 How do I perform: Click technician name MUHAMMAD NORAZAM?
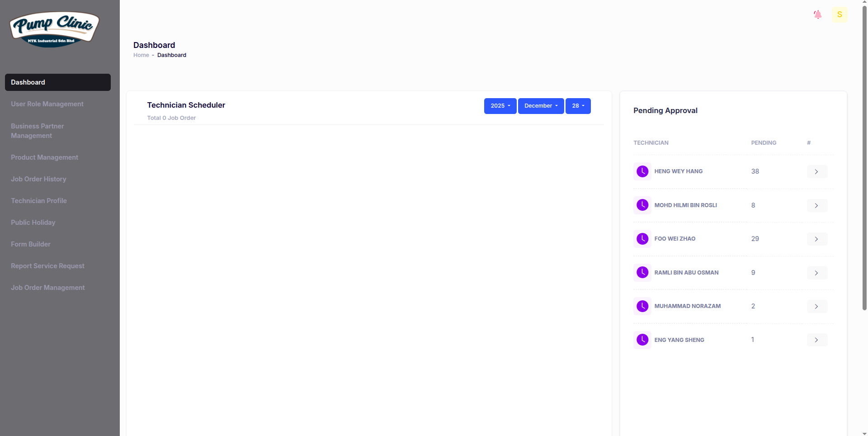click(x=687, y=306)
